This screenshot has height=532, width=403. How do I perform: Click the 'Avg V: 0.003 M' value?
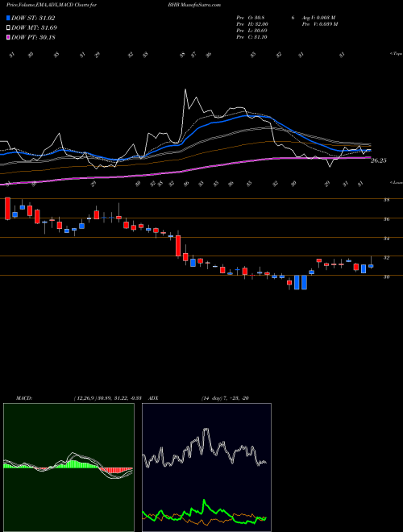tap(320, 18)
